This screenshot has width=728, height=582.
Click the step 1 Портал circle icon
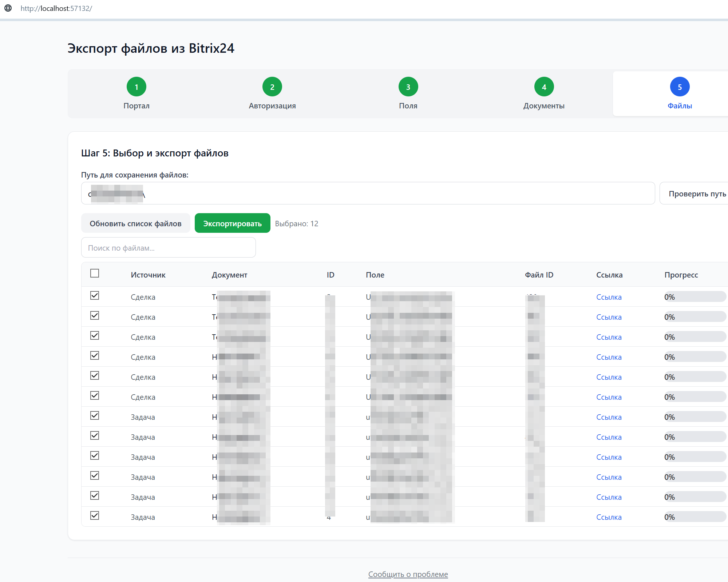click(x=136, y=87)
